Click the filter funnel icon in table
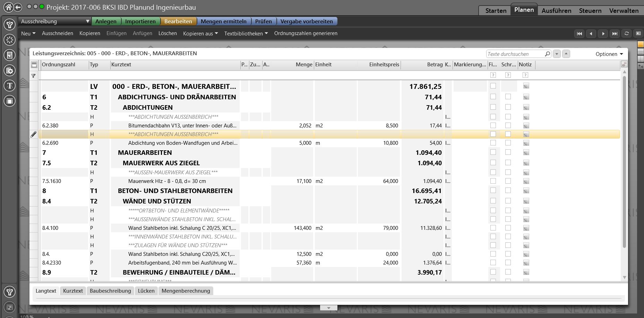644x318 pixels. pyautogui.click(x=34, y=76)
